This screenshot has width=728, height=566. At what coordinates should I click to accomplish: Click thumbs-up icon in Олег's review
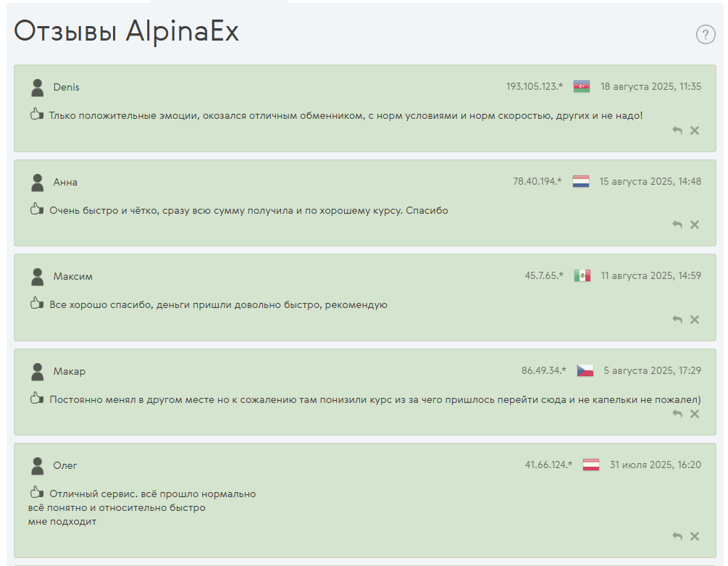click(37, 492)
